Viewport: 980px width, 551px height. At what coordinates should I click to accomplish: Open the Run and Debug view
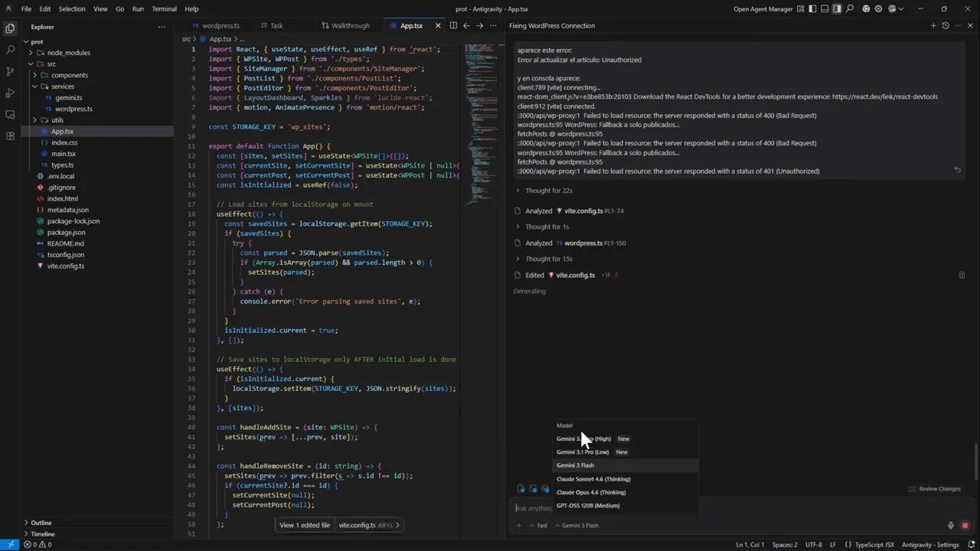tap(10, 91)
